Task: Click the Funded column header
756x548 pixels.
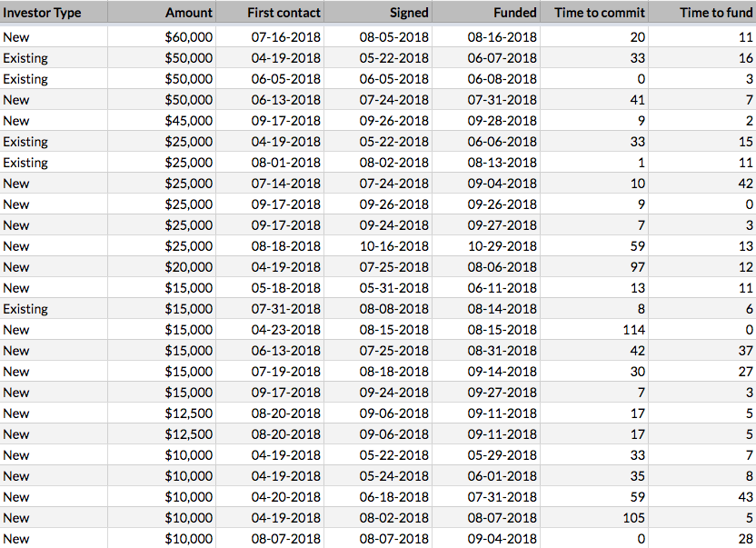Action: click(514, 13)
